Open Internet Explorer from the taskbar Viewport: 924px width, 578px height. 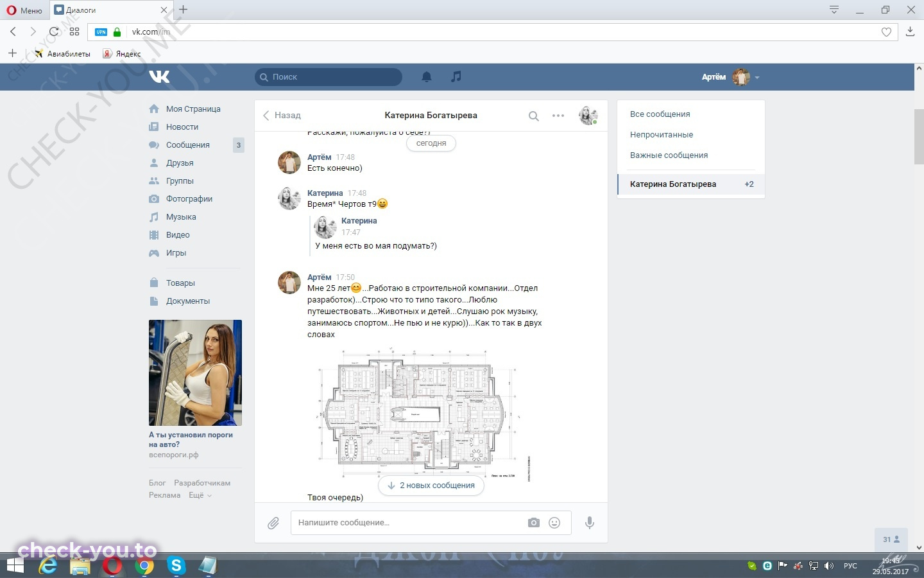(x=48, y=566)
